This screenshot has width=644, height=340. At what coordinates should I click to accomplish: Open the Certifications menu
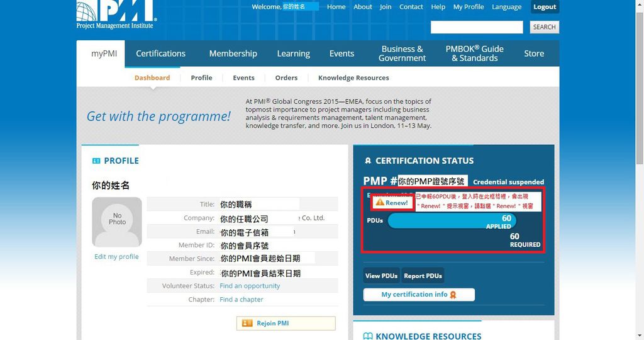pyautogui.click(x=160, y=54)
